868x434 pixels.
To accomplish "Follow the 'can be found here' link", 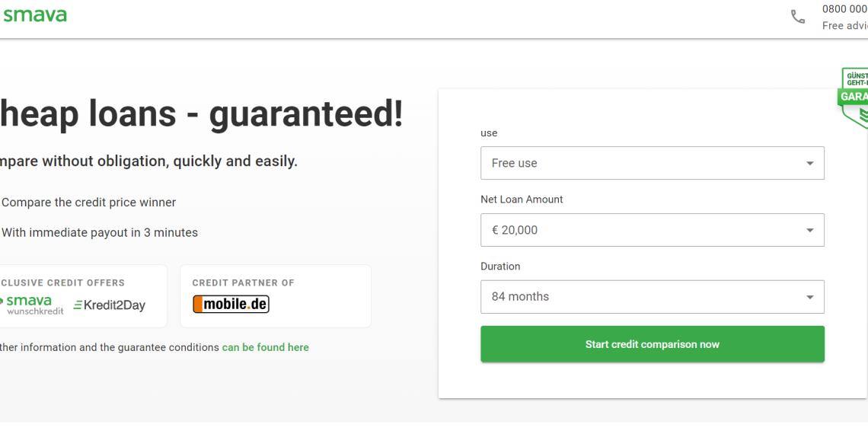I will [x=265, y=347].
